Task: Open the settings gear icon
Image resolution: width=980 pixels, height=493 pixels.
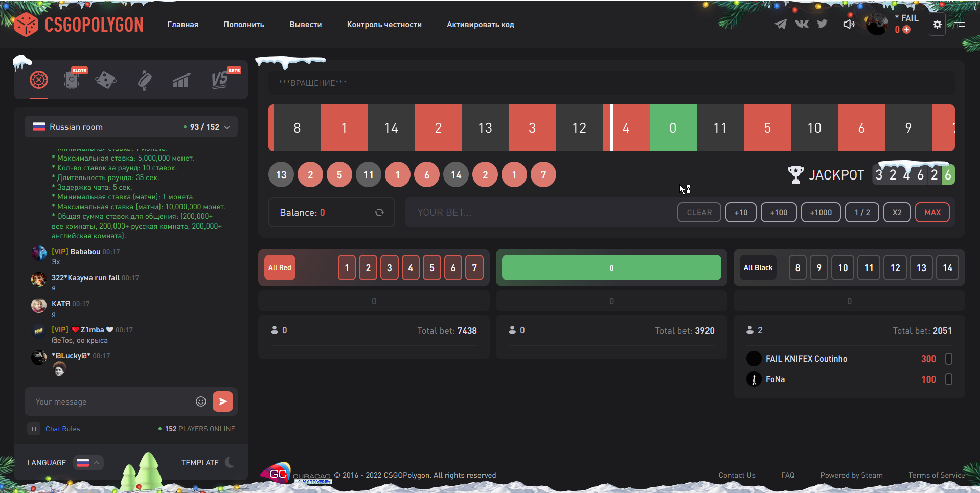Action: 937,24
